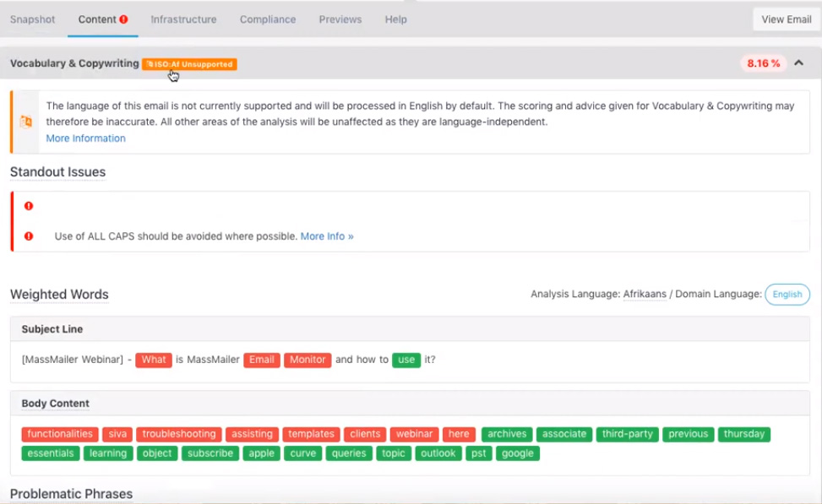Click the Problematic Phrases heading

point(71,494)
